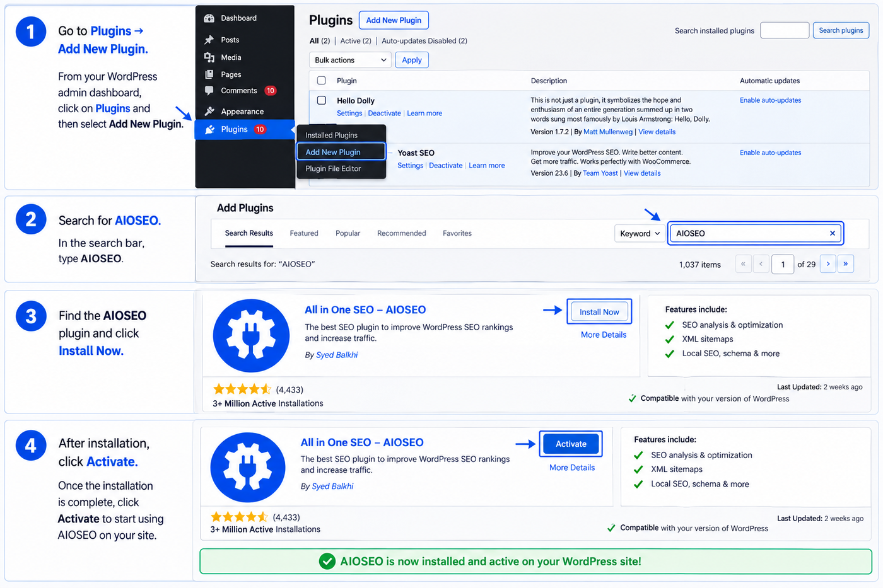Click the search field containing AIOSEO

click(x=756, y=233)
